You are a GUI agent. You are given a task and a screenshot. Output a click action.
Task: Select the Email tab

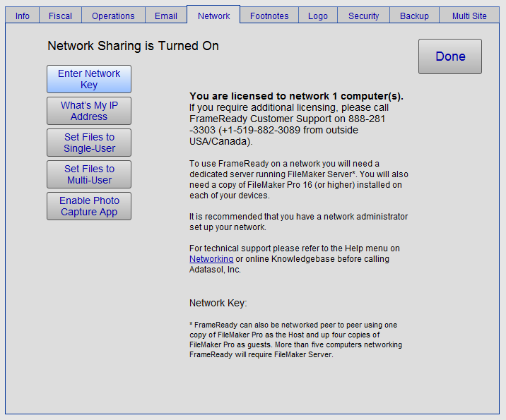(x=166, y=16)
